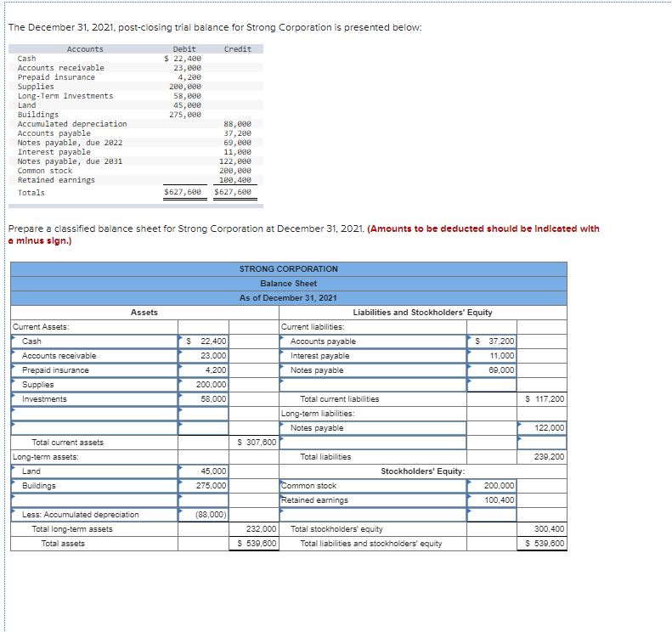Click the 22,400 Cash amount in balance sheet
672x632 pixels.
204,341
